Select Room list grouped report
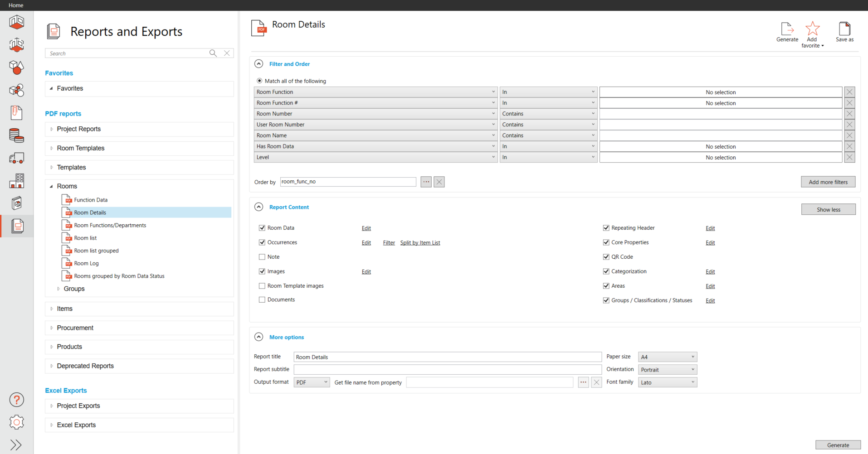 point(96,251)
